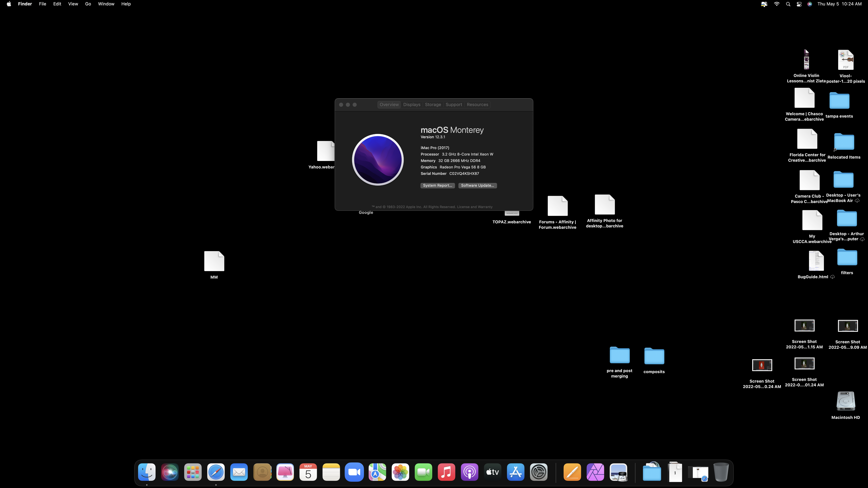The width and height of the screenshot is (868, 488).
Task: Open Spotlight search in menu bar
Action: tap(788, 4)
